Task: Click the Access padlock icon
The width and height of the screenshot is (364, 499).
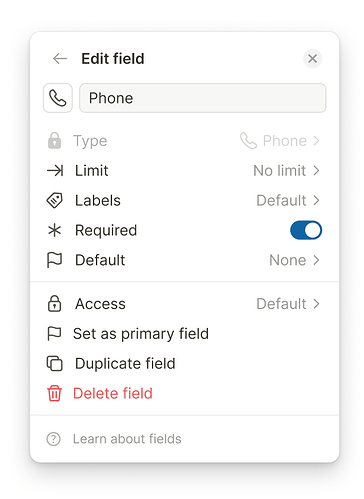Action: (x=55, y=304)
